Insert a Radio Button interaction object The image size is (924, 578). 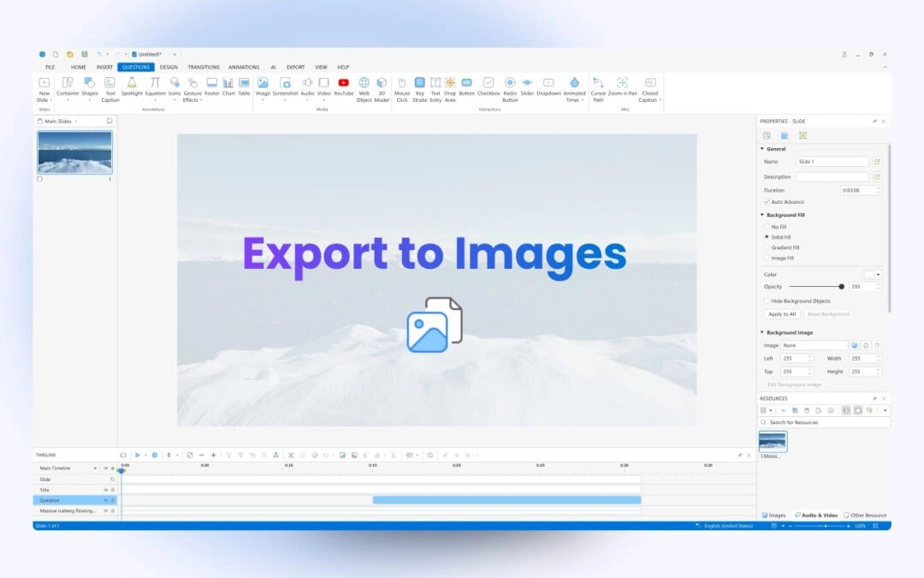tap(510, 90)
